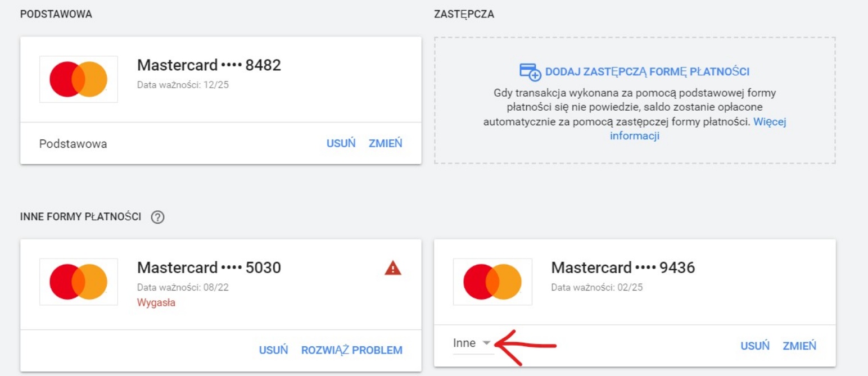Image resolution: width=868 pixels, height=376 pixels.
Task: Click USUŃ on expired Mastercard 5030
Action: click(274, 350)
